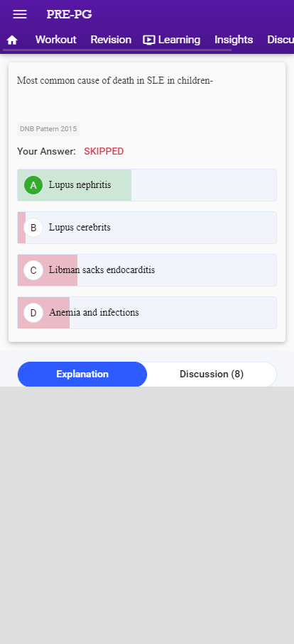The image size is (294, 644).
Task: Select option C circle badge
Action: (33, 270)
